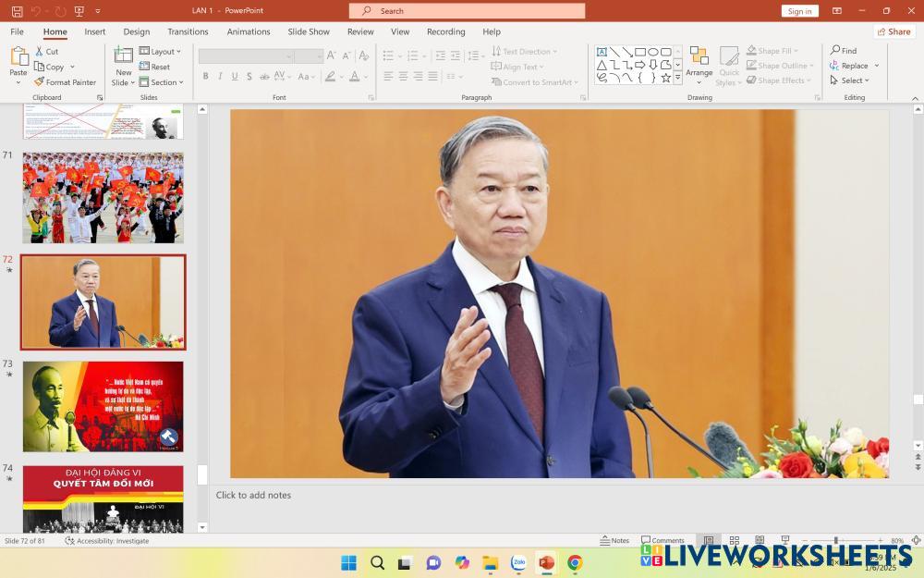Start Slide Show from status bar icon

click(784, 540)
